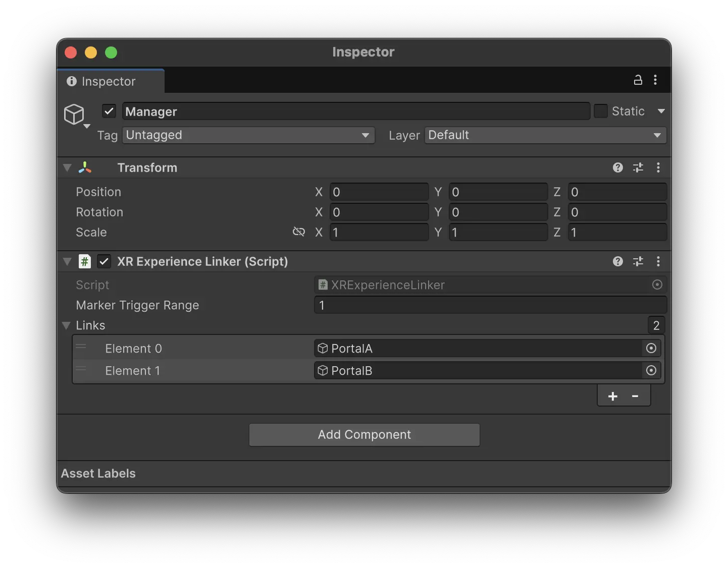Click the Transform presets sliders icon
The image size is (728, 568).
click(x=638, y=167)
